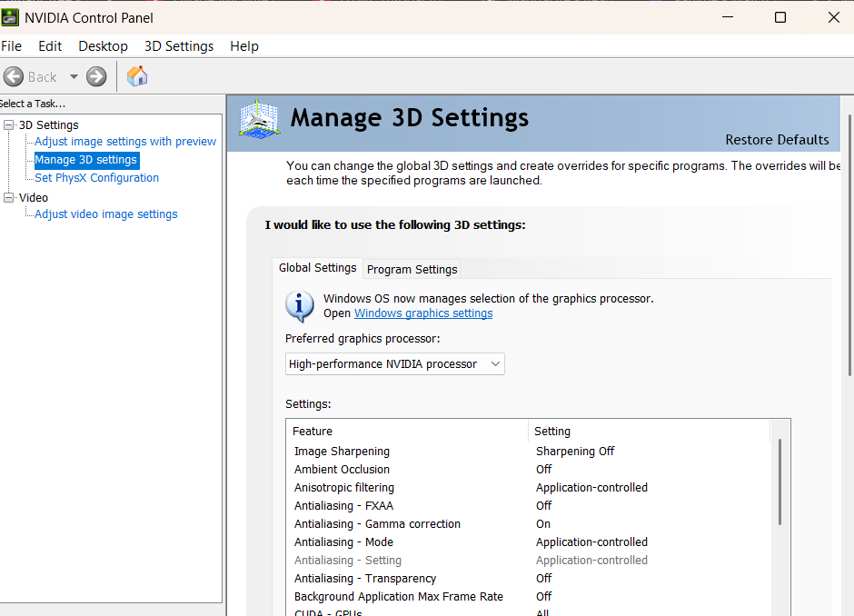Click the Home icon in toolbar

[137, 76]
